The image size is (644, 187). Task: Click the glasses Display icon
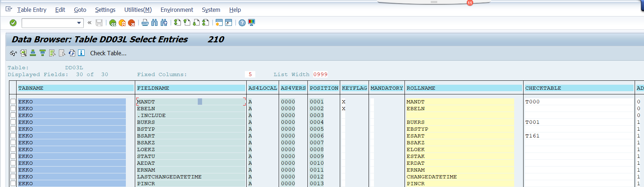[13, 53]
